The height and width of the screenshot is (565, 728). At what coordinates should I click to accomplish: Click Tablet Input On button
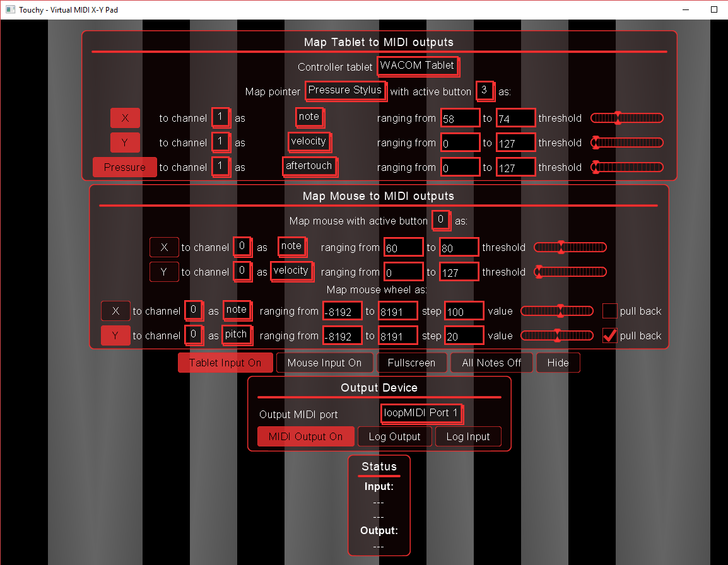(225, 363)
